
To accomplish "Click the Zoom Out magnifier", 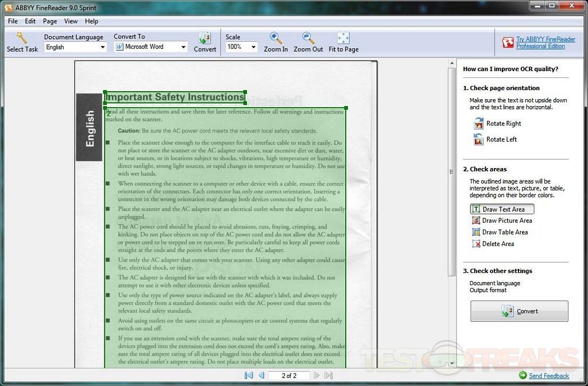I will click(308, 38).
